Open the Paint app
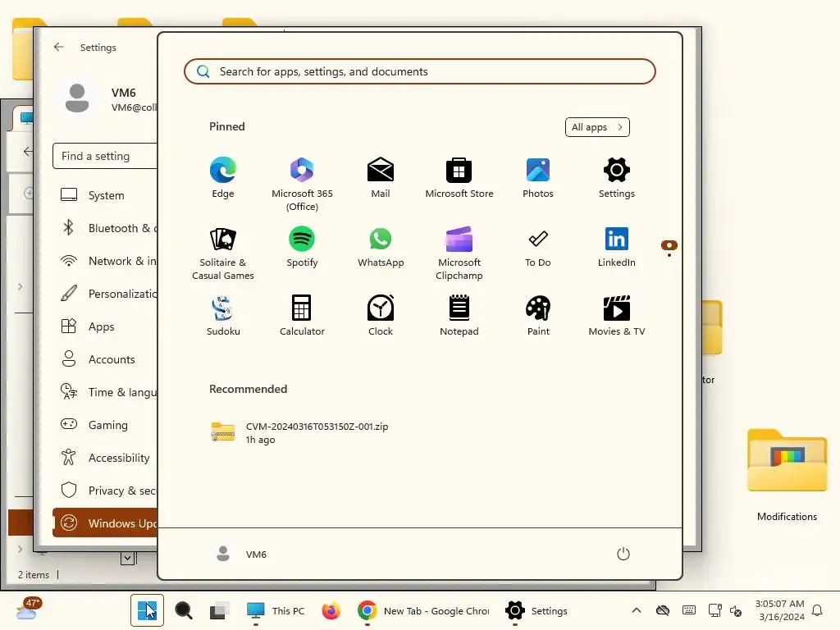The image size is (840, 630). pyautogui.click(x=538, y=316)
